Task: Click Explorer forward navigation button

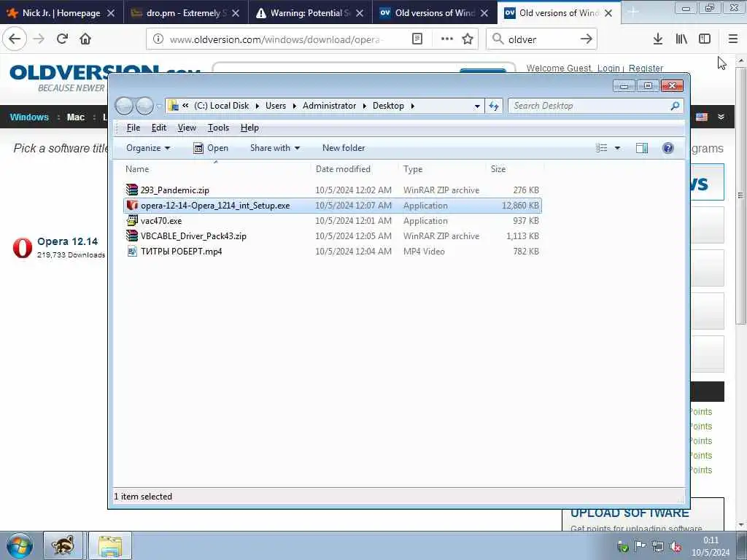Action: pyautogui.click(x=144, y=106)
